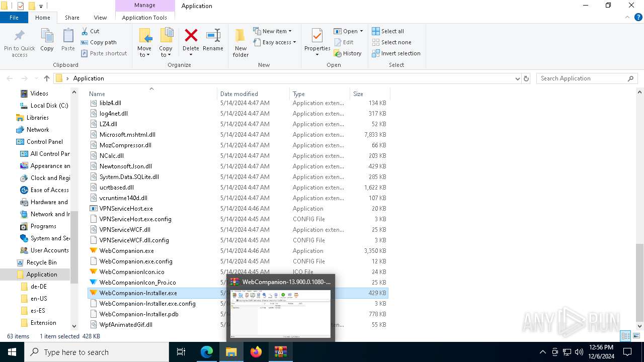This screenshot has height=362, width=644.
Task: Switch to large icons view in status bar
Action: tap(636, 336)
